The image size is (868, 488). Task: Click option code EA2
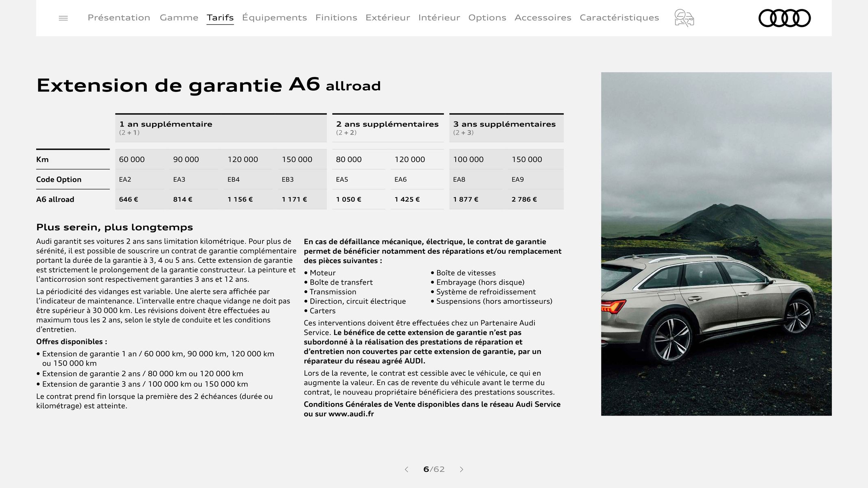[125, 179]
